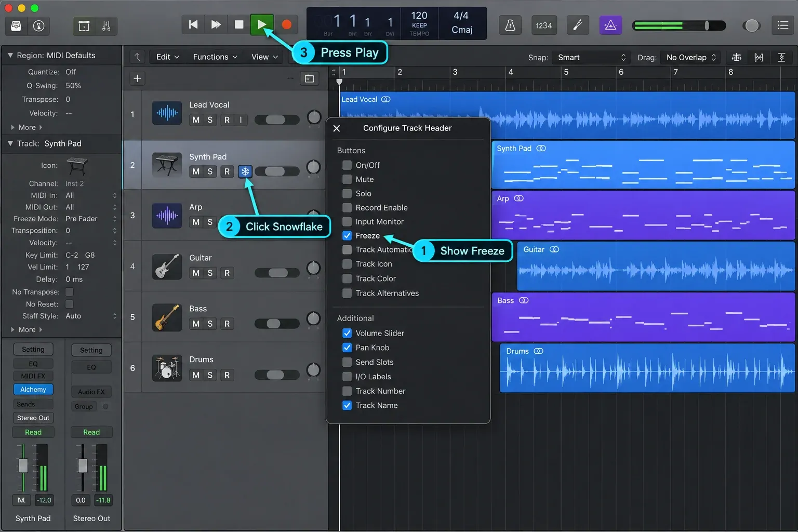The width and height of the screenshot is (798, 532).
Task: Adjust the master volume slider in toolbar
Action: 679,25
